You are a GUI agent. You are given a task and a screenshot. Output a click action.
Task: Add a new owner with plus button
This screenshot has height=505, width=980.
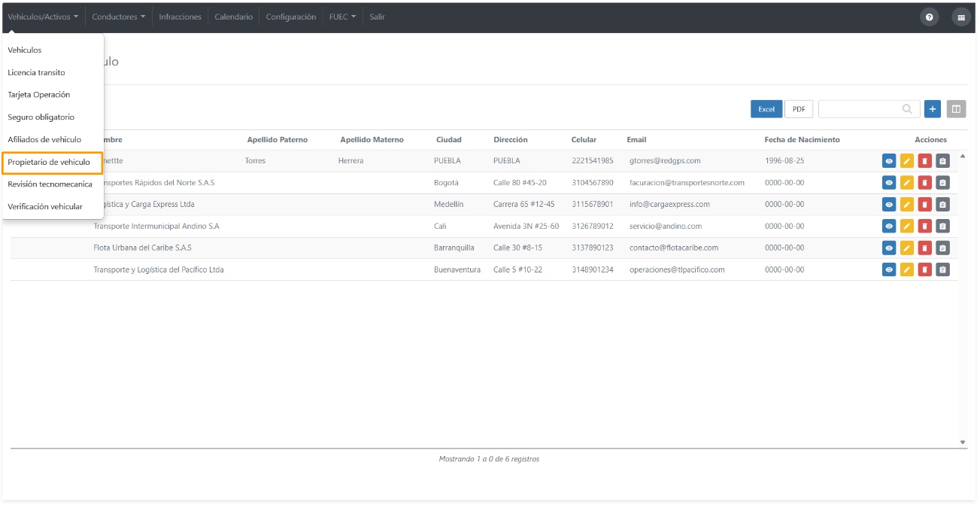933,109
